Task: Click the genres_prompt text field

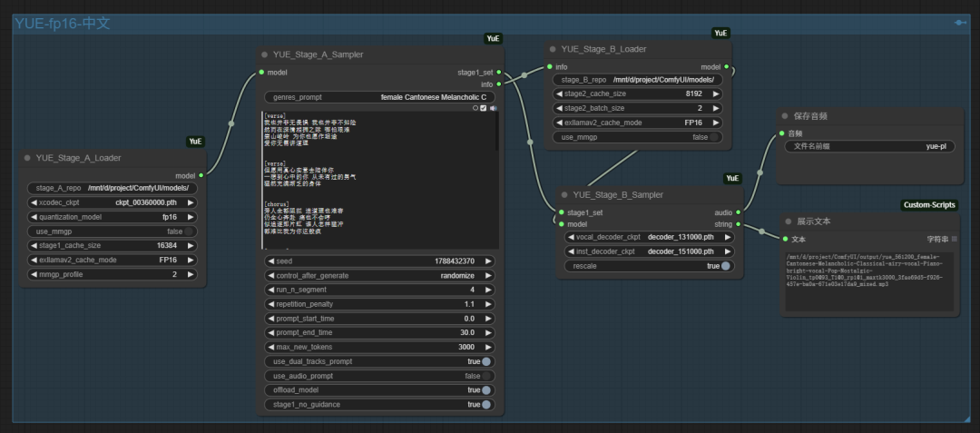Action: pyautogui.click(x=380, y=97)
